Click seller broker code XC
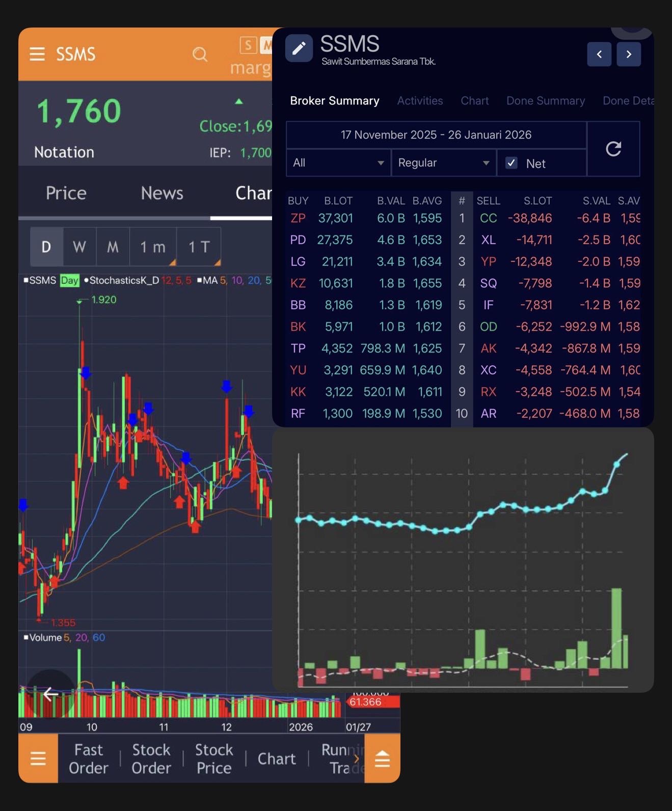This screenshot has width=672, height=811. pos(489,370)
